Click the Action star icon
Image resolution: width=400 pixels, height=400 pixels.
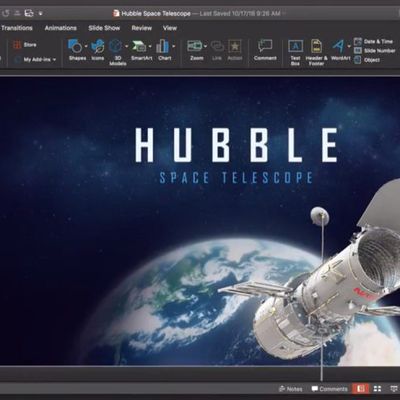click(235, 46)
